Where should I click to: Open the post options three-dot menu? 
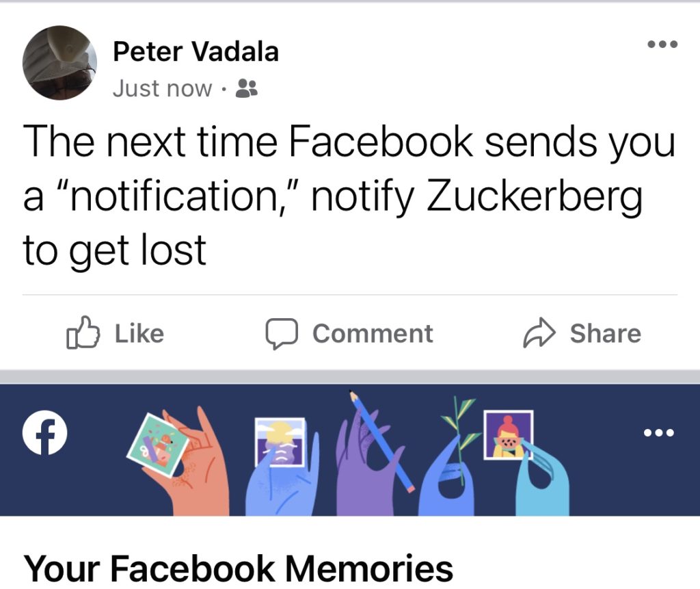click(x=662, y=45)
